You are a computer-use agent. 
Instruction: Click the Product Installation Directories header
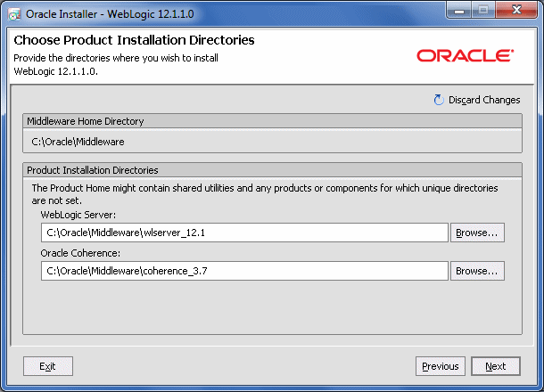point(272,170)
